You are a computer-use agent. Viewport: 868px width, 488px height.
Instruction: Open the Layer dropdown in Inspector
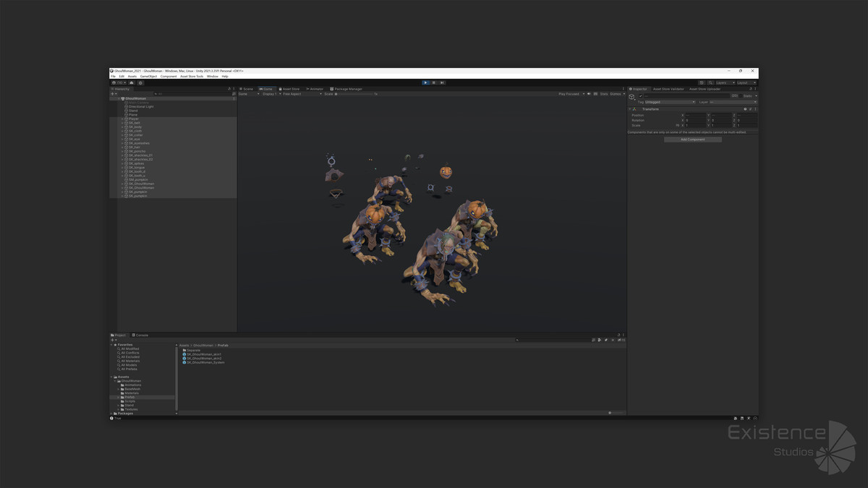(732, 102)
